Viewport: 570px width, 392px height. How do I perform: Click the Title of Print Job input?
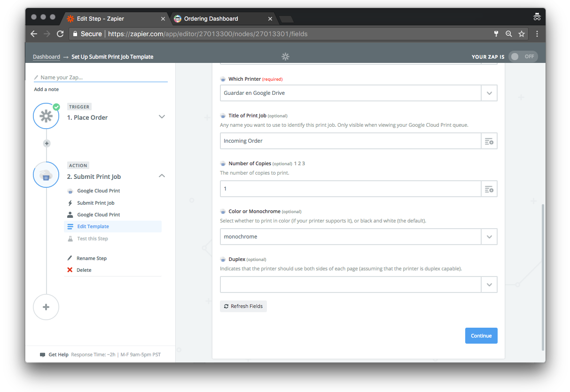[351, 141]
